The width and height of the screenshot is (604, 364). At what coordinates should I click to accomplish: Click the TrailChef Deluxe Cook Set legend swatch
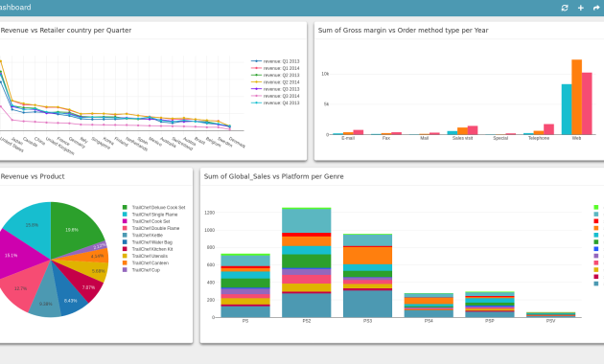125,208
